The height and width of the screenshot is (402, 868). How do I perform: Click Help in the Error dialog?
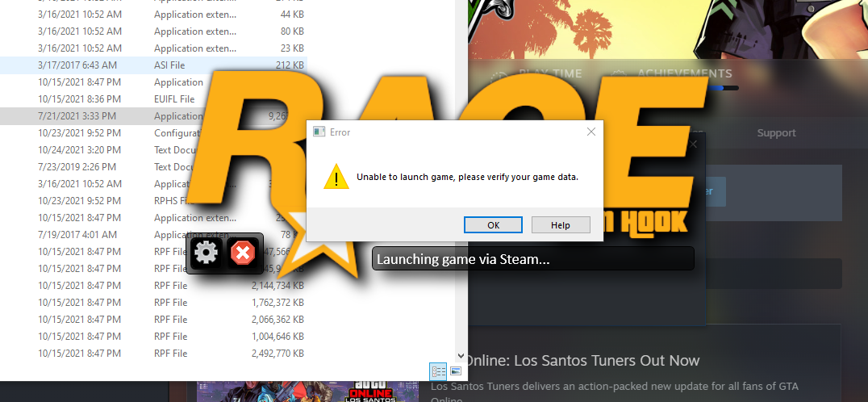pyautogui.click(x=560, y=224)
